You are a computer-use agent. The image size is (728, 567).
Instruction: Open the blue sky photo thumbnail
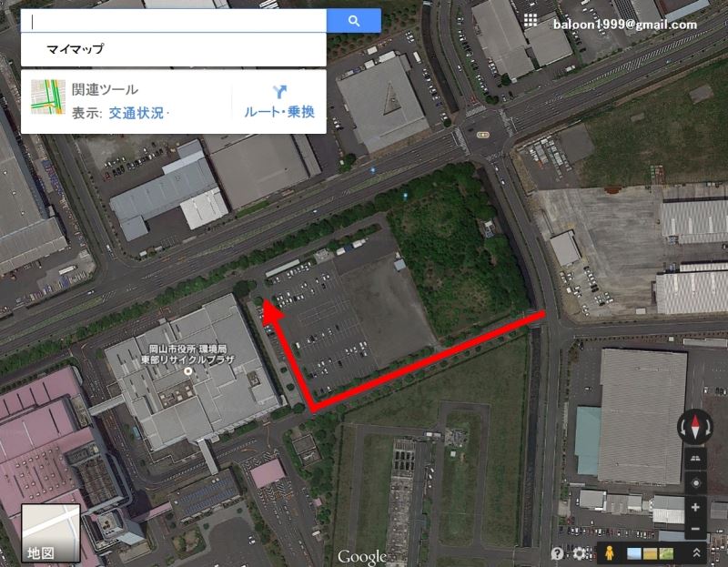click(x=633, y=553)
